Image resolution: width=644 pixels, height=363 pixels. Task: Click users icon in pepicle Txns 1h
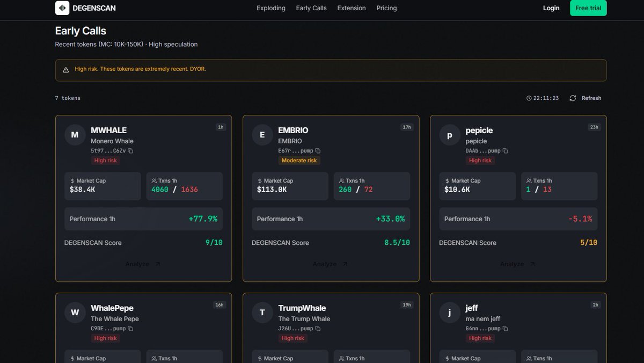529,181
